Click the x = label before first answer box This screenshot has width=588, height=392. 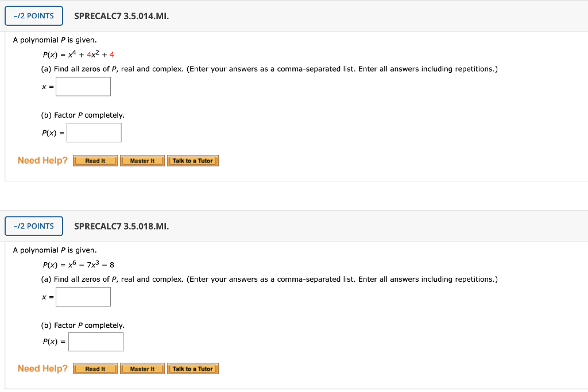click(47, 86)
